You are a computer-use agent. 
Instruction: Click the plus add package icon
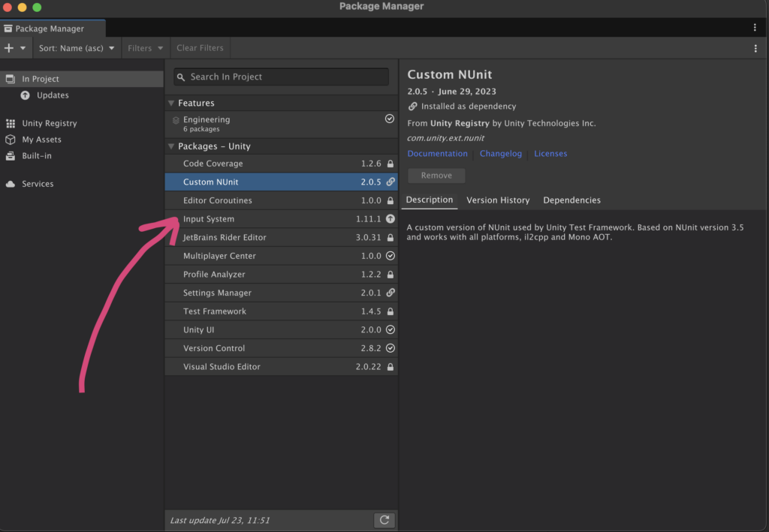point(9,48)
